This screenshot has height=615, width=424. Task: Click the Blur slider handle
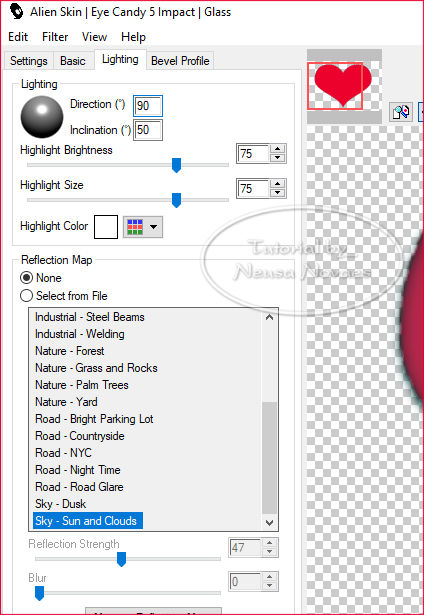point(39,593)
